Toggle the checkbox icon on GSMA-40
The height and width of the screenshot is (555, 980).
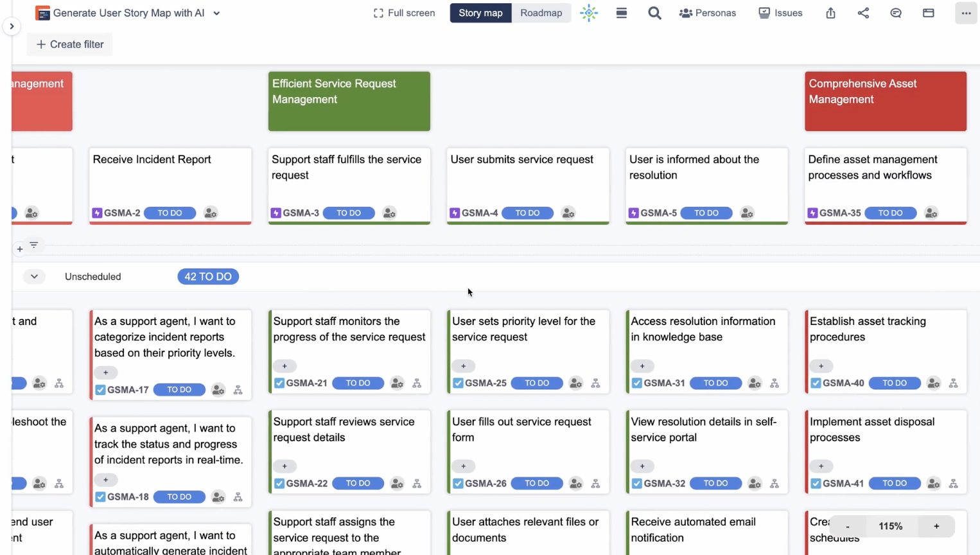816,383
